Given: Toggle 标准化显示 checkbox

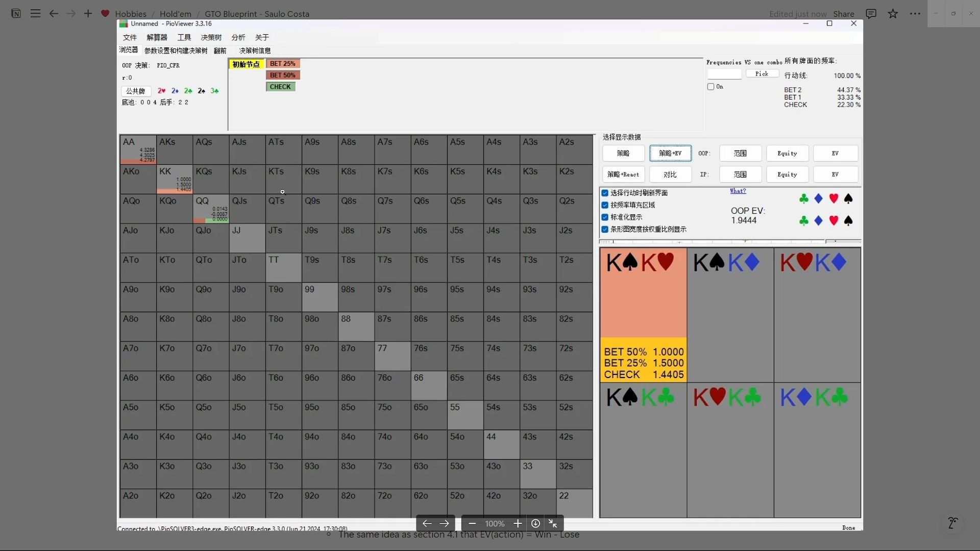Looking at the screenshot, I should click(x=605, y=217).
